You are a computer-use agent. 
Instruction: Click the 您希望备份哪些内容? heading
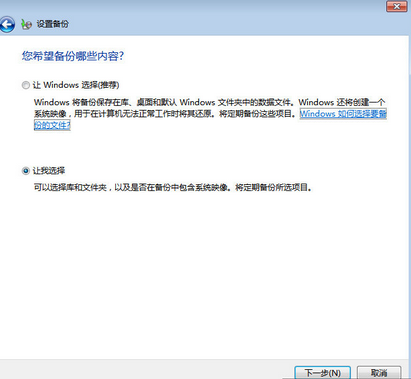(73, 56)
